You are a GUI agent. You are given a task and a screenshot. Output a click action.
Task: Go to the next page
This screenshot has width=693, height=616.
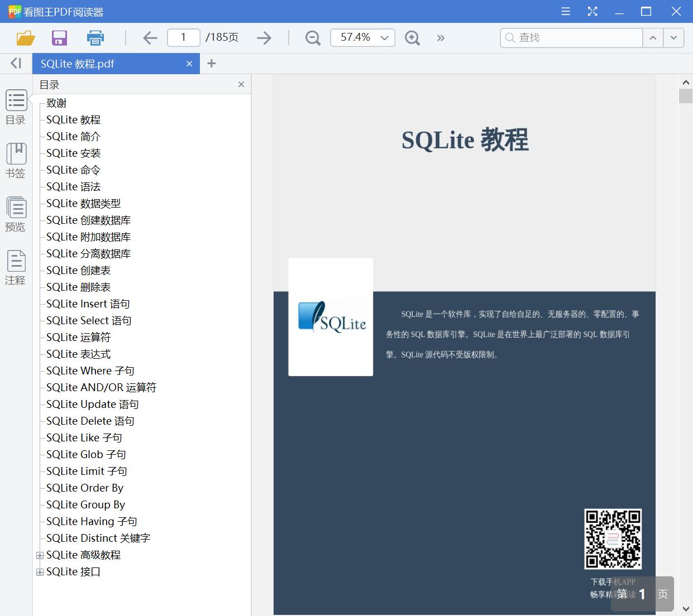[264, 37]
